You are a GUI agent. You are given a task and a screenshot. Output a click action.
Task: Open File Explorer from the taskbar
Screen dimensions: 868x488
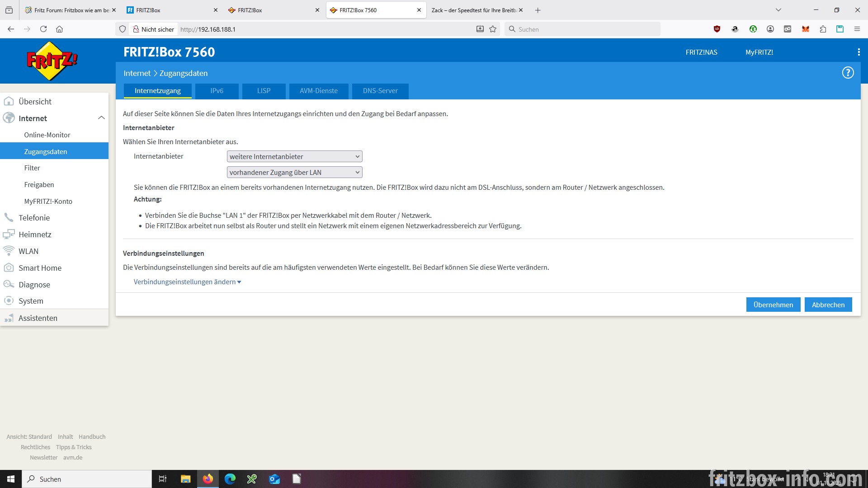[185, 479]
